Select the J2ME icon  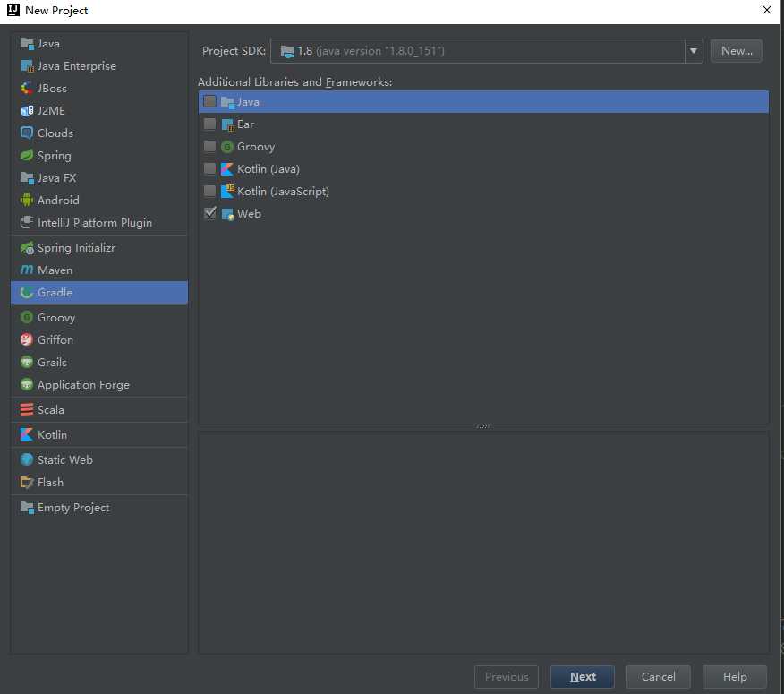tap(27, 111)
